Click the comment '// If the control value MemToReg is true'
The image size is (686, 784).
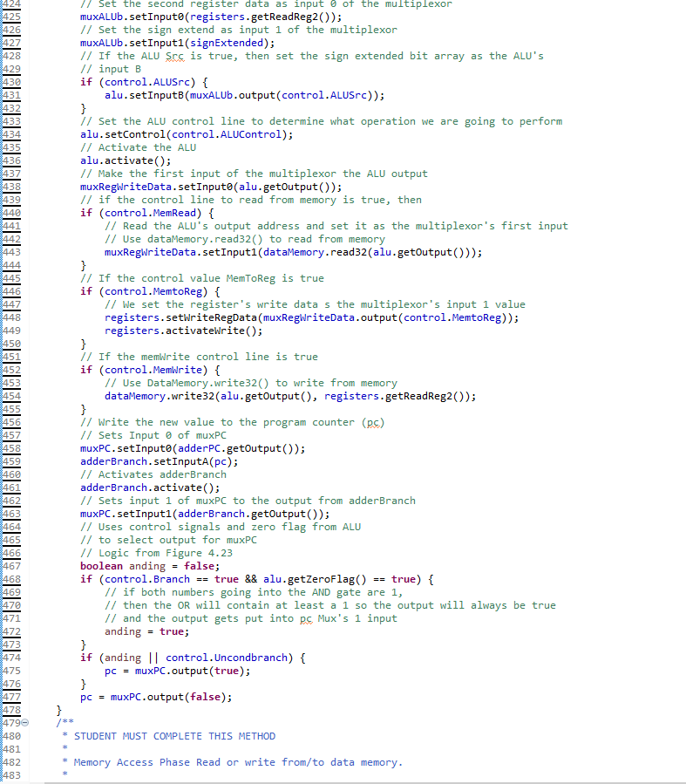click(202, 278)
